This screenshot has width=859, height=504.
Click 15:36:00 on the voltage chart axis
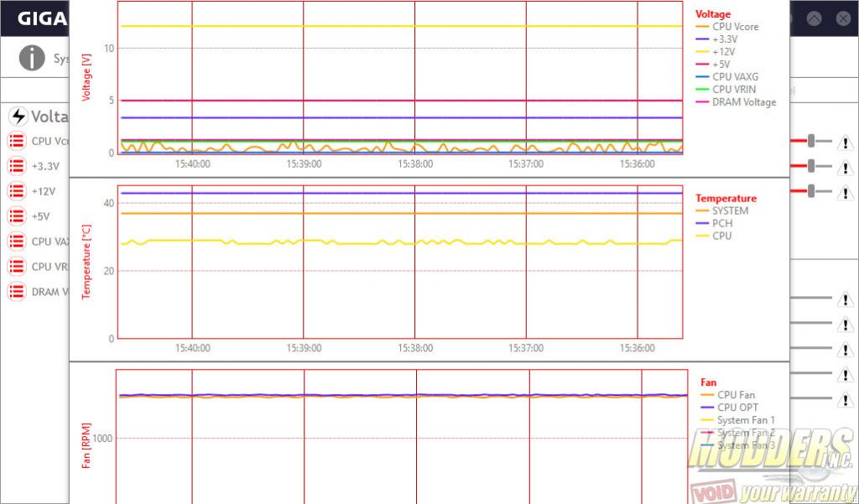[638, 164]
